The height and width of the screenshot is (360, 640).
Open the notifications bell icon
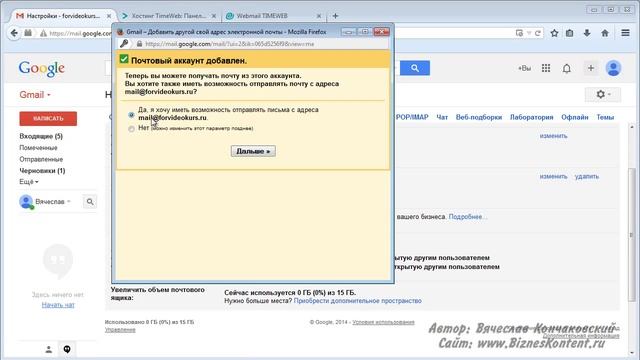(567, 69)
